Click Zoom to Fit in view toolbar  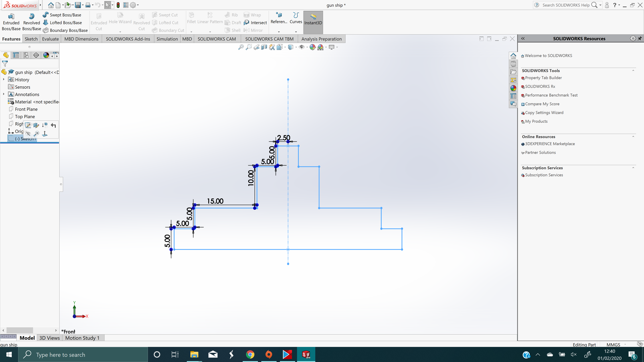coord(241,47)
